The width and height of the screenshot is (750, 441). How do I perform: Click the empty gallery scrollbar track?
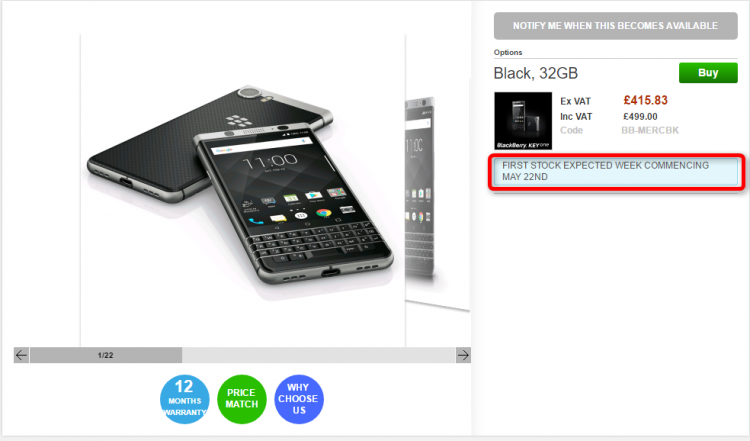coord(318,355)
